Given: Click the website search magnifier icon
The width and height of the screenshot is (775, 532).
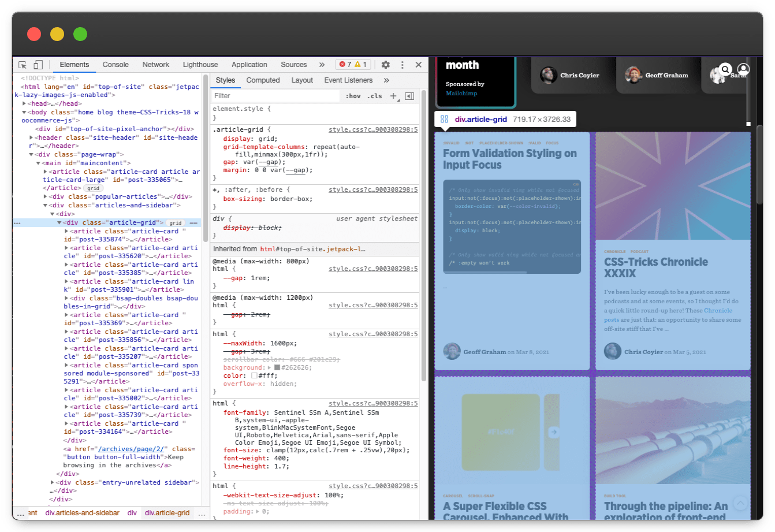Looking at the screenshot, I should coord(725,70).
